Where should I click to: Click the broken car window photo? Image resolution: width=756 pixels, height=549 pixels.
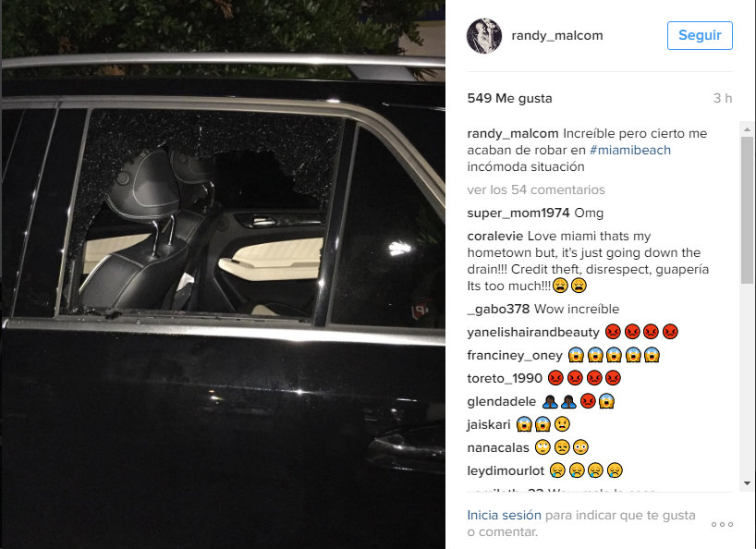click(x=224, y=274)
